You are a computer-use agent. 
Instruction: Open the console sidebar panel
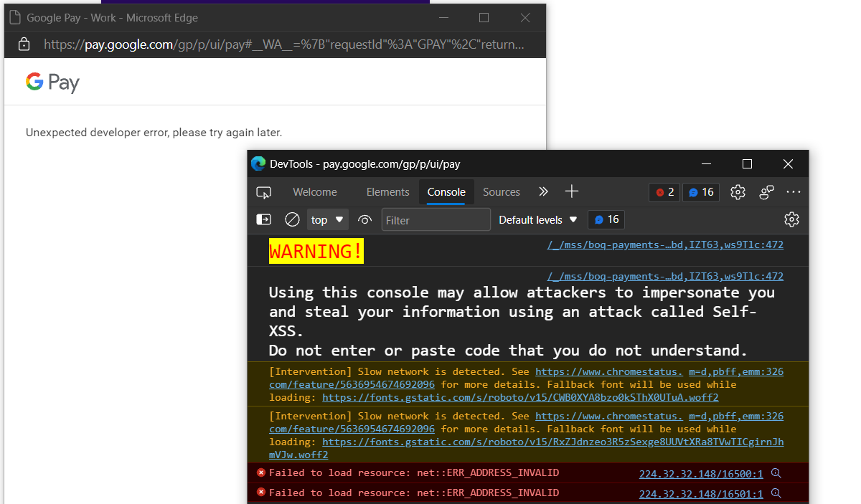pyautogui.click(x=263, y=219)
